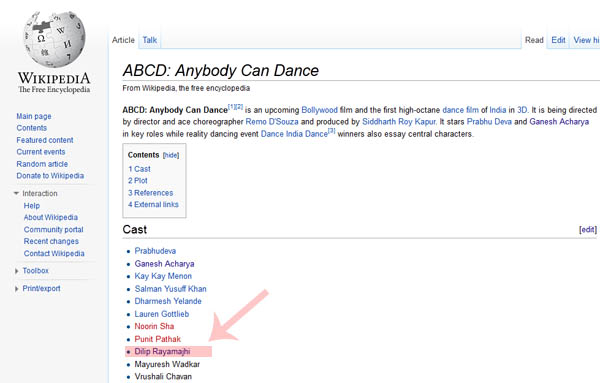Image resolution: width=600 pixels, height=383 pixels.
Task: Open Community portal link
Action: click(54, 230)
